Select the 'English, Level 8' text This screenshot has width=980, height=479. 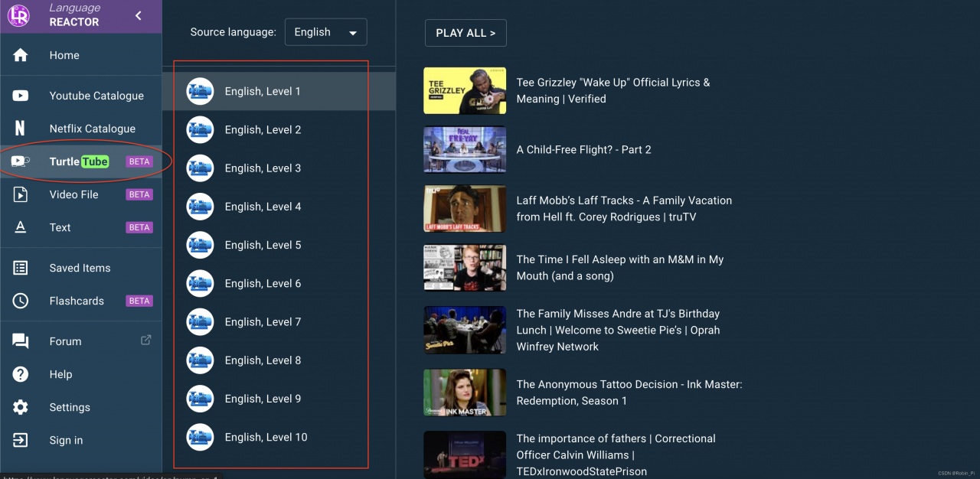click(263, 360)
